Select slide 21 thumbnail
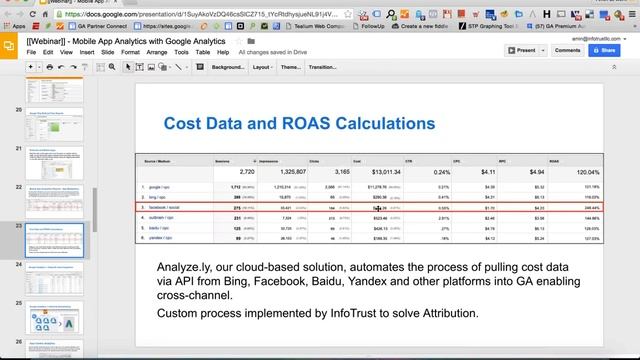Screen dimensions: 640x360 (x=54, y=163)
